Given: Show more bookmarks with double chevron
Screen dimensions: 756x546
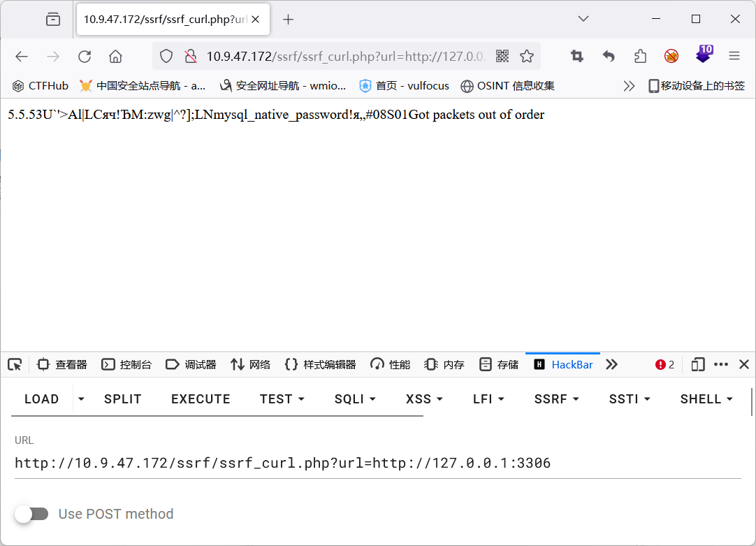Looking at the screenshot, I should coord(629,86).
